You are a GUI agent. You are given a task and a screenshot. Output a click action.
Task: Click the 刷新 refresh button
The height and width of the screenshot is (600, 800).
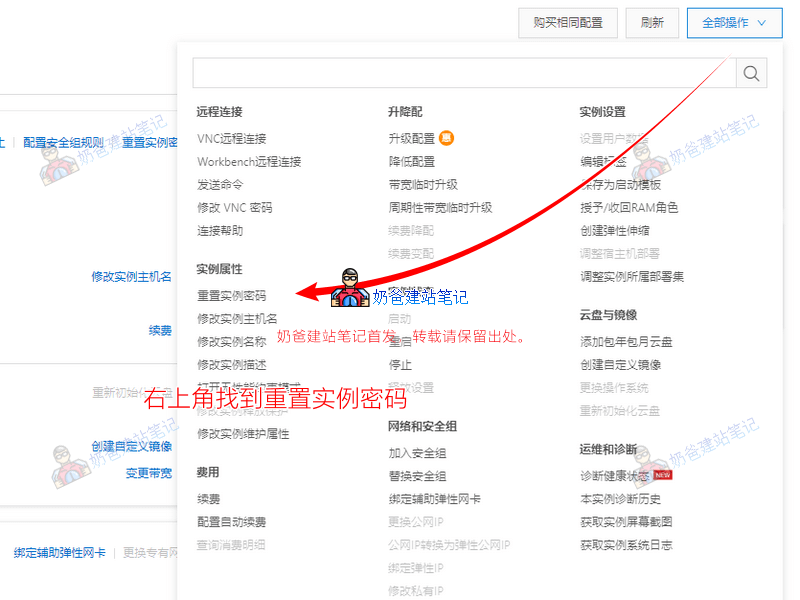coord(652,22)
